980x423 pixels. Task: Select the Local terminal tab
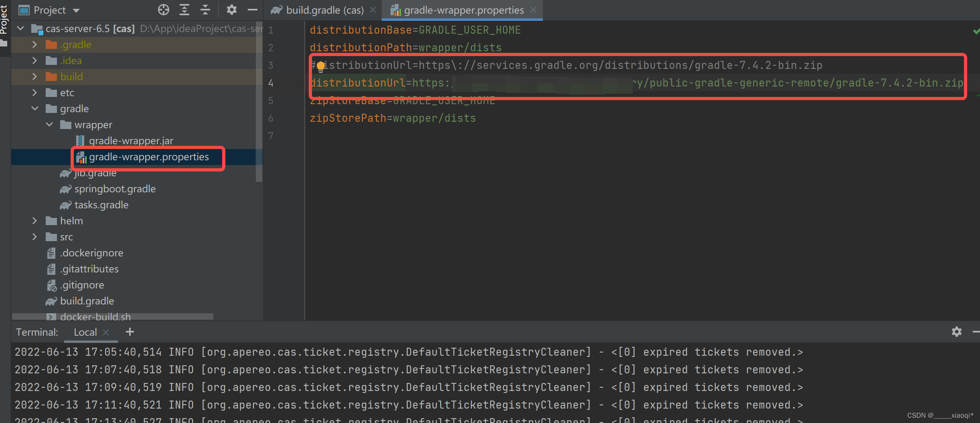click(x=85, y=332)
